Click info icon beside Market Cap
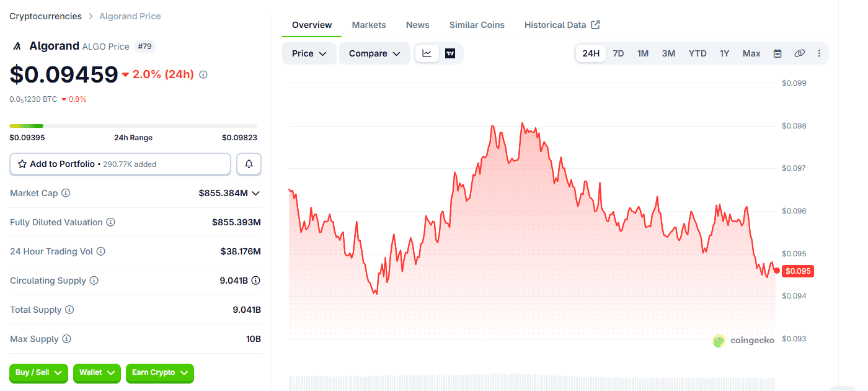The width and height of the screenshot is (868, 391). [66, 193]
